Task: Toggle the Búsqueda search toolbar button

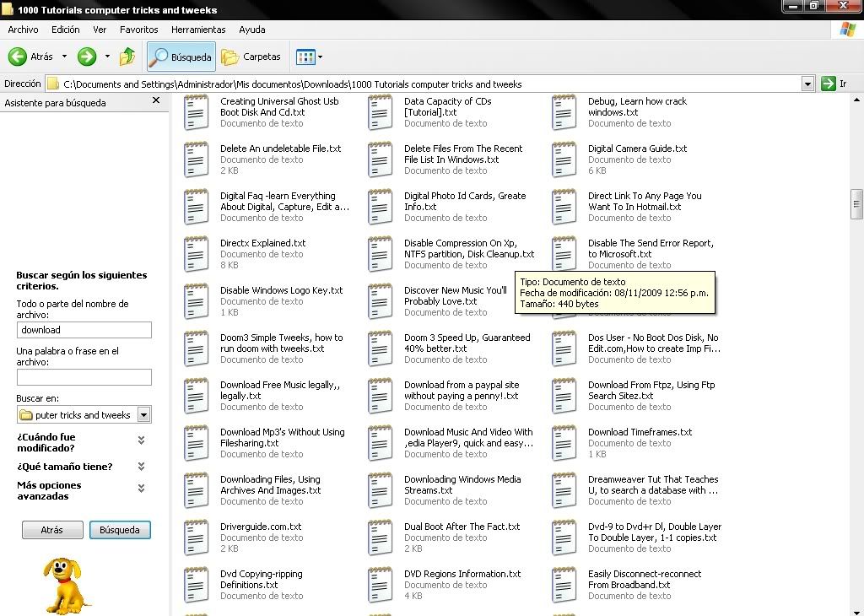Action: tap(181, 57)
